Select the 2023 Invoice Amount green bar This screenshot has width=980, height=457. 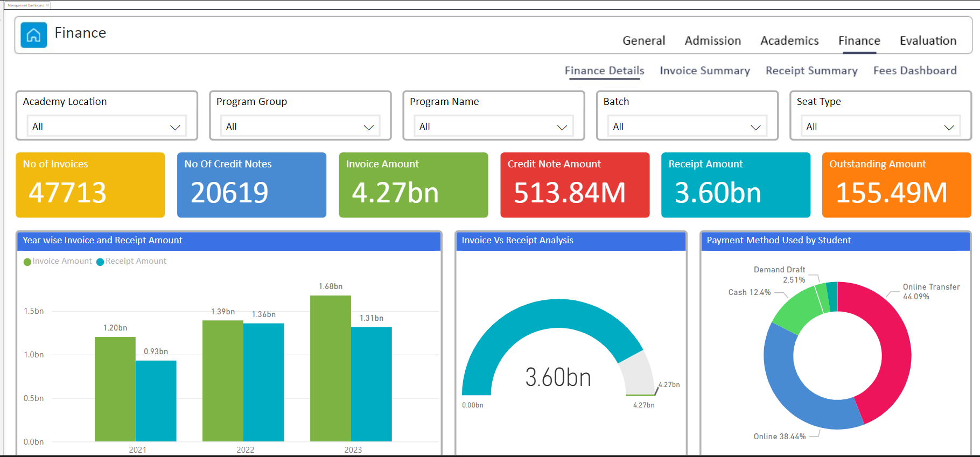[x=330, y=368]
